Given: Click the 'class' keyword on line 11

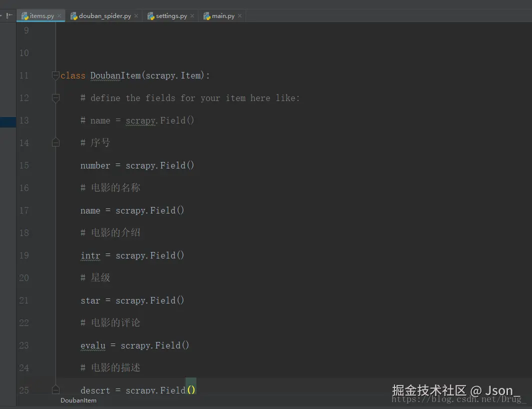Looking at the screenshot, I should [x=73, y=75].
